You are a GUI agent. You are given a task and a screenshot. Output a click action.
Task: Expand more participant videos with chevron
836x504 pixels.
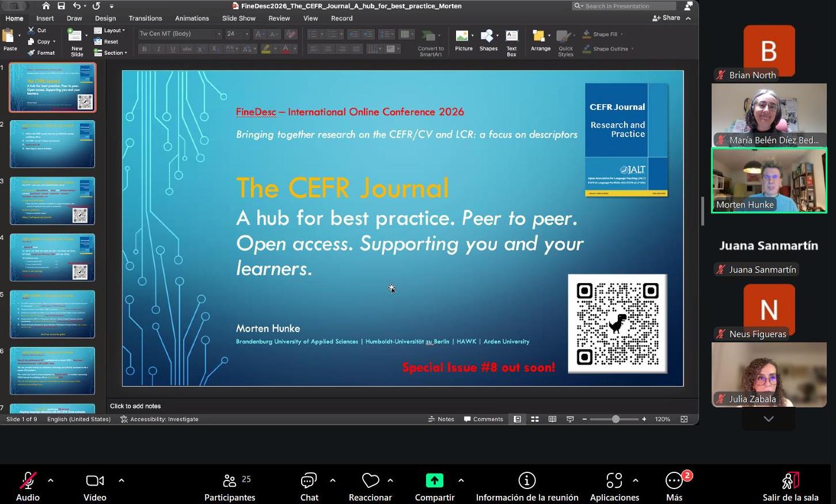point(769,419)
